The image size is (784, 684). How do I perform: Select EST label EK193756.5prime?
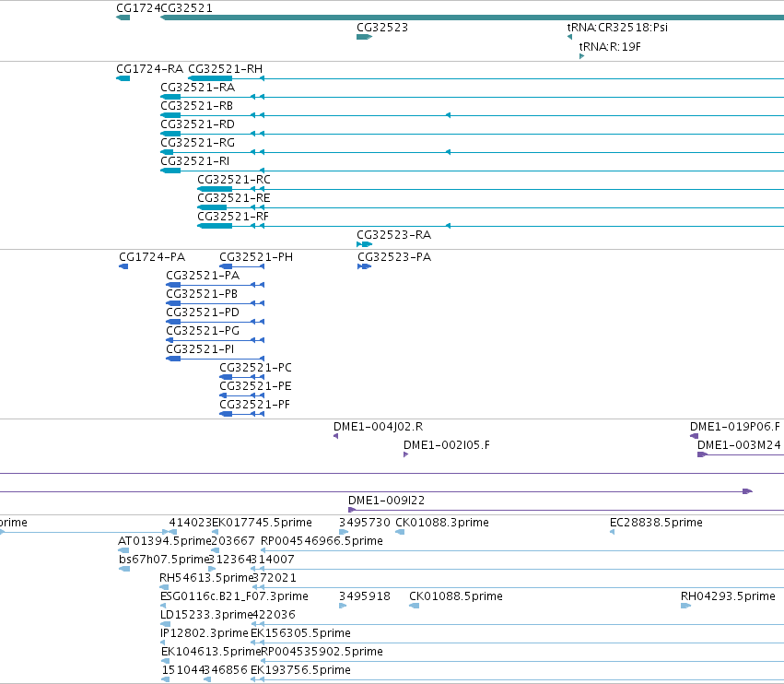tap(300, 670)
